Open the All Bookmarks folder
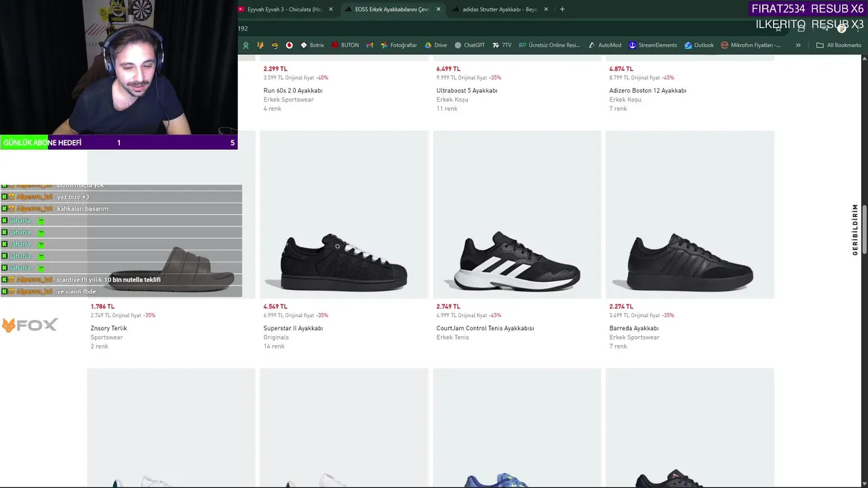 click(x=838, y=45)
